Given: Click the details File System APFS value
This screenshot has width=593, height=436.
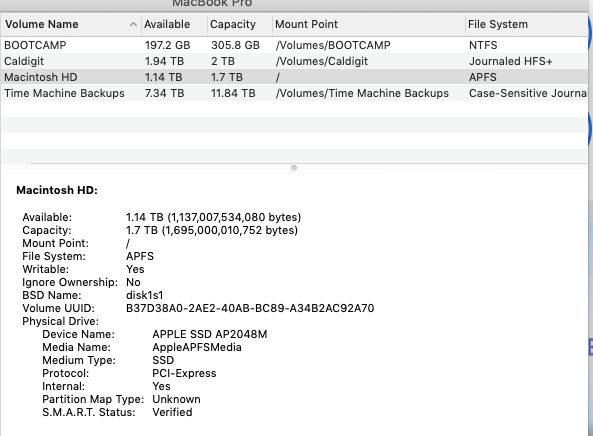Looking at the screenshot, I should click(140, 256).
